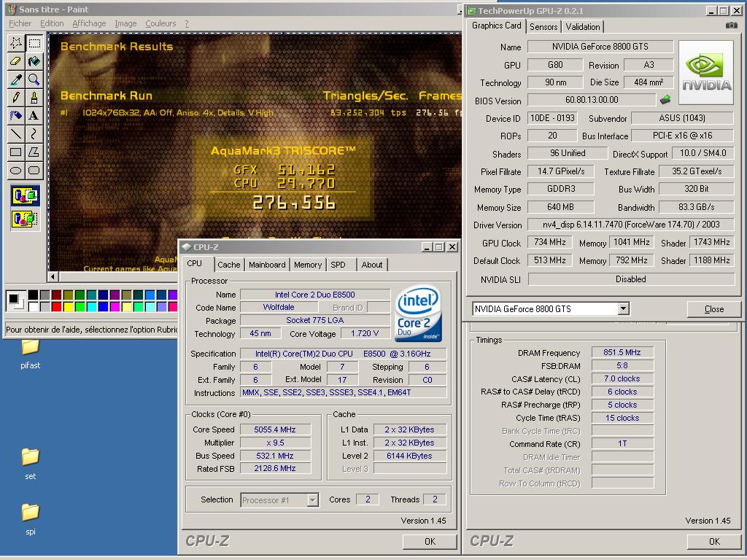Choose the Fill bucket tool in Paint
The height and width of the screenshot is (560, 747).
(34, 61)
